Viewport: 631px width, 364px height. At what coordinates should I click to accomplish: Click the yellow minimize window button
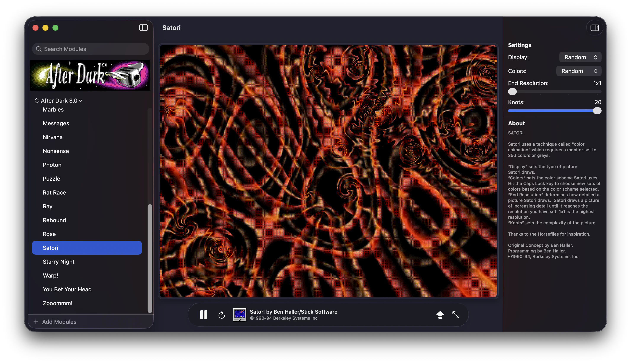click(x=45, y=27)
